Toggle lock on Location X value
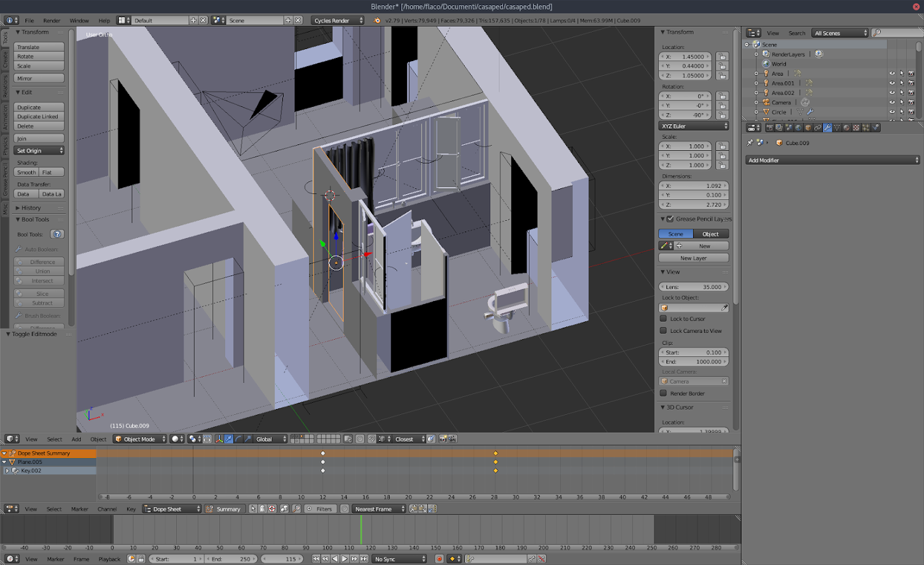924x565 pixels. tap(722, 57)
